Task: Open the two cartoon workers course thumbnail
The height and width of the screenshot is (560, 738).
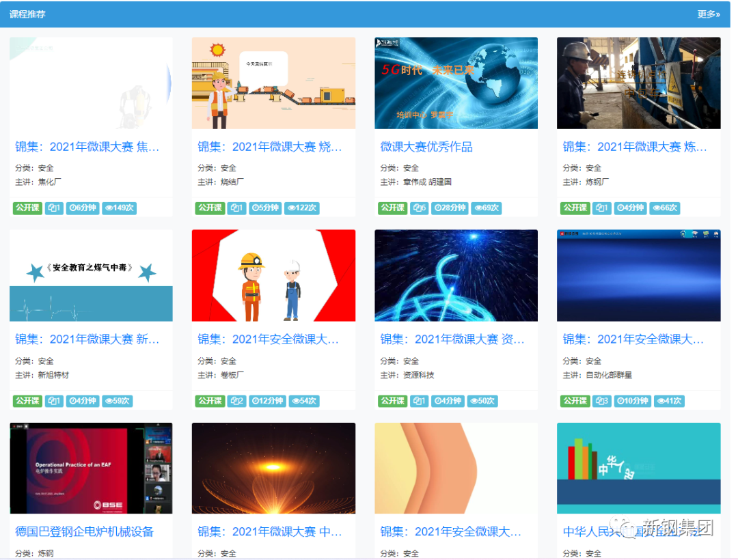Action: (x=273, y=275)
